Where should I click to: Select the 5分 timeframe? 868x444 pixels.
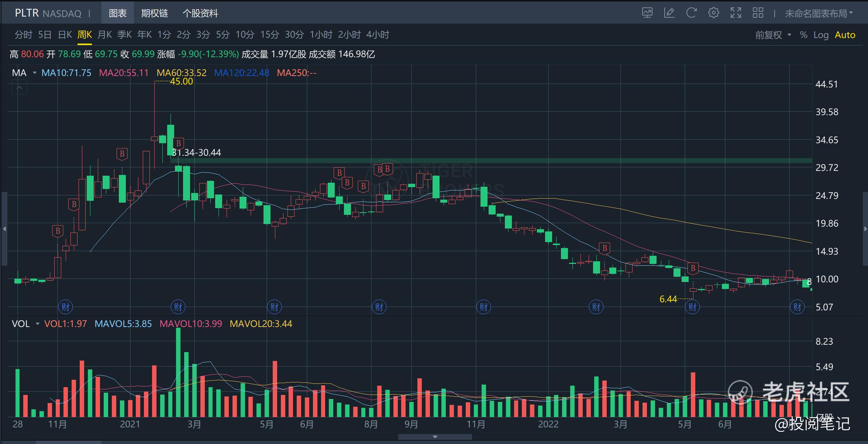[x=223, y=35]
